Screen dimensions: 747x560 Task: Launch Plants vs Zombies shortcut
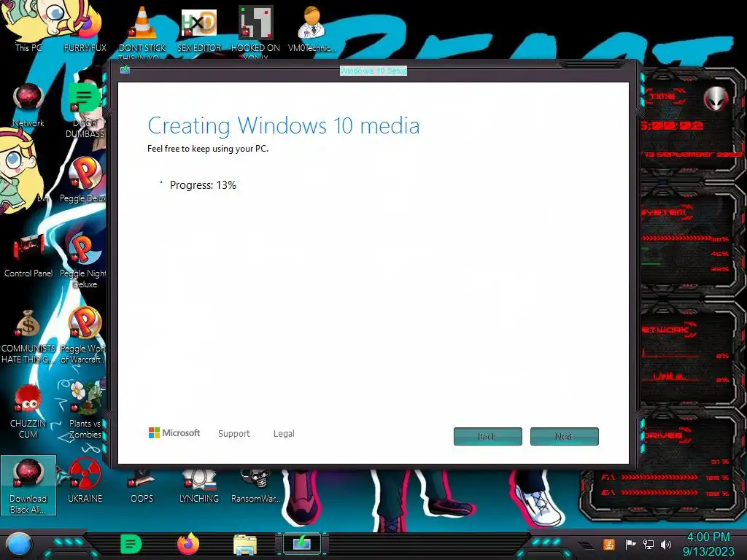click(x=85, y=411)
